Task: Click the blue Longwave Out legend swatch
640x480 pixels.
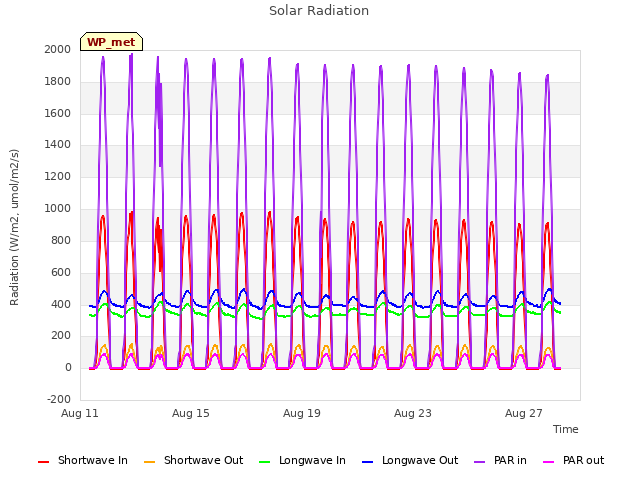Action: (x=367, y=462)
